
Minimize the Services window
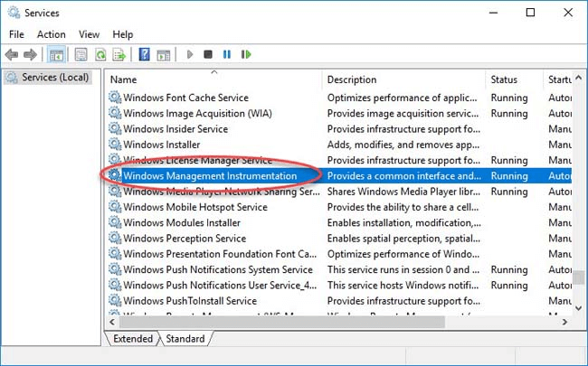pyautogui.click(x=494, y=13)
